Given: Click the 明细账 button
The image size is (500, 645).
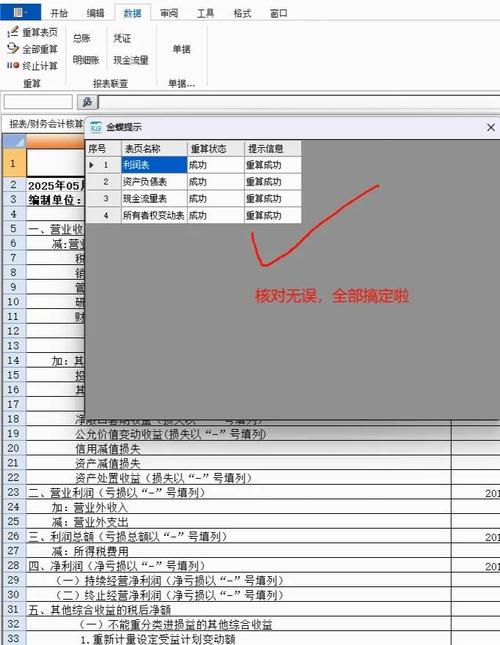Looking at the screenshot, I should click(x=86, y=60).
